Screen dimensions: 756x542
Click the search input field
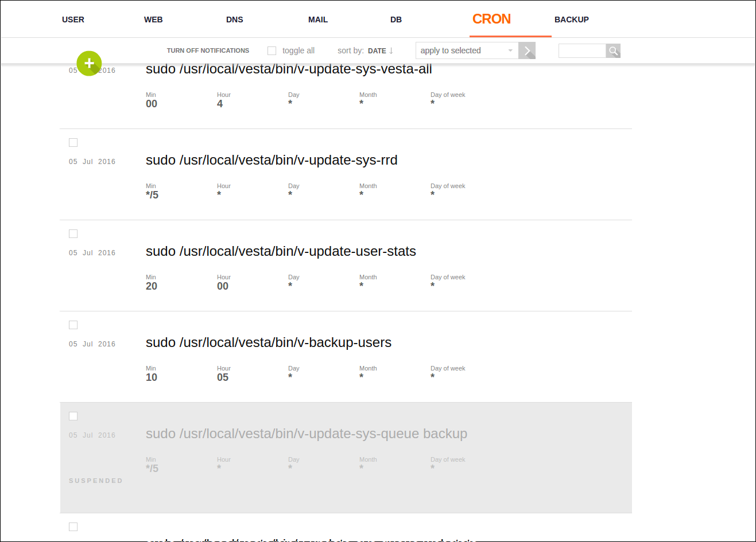(582, 51)
